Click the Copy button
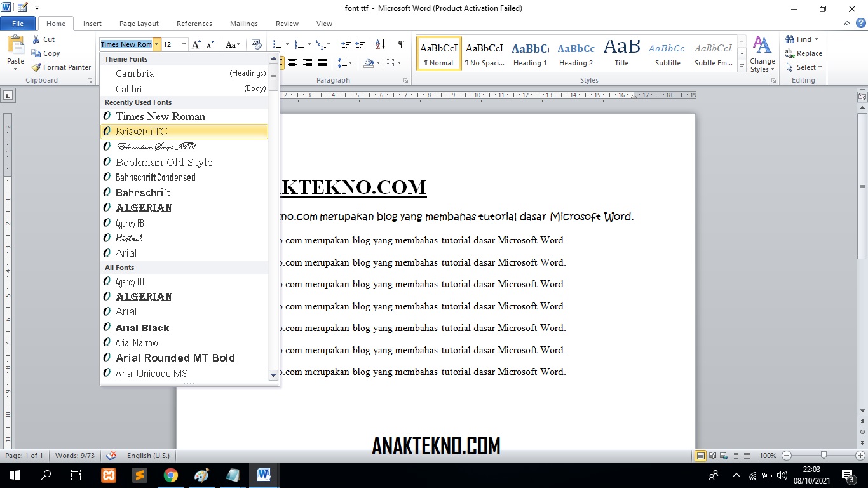 point(46,53)
